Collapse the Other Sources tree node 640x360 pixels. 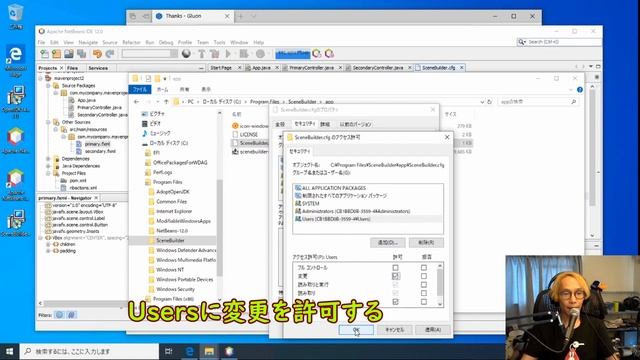tap(48, 122)
